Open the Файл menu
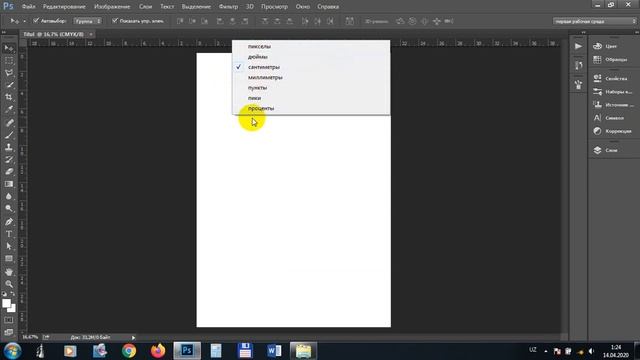Image resolution: width=640 pixels, height=360 pixels. pos(28,7)
